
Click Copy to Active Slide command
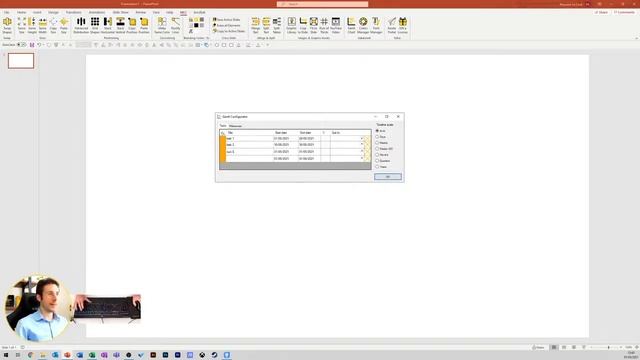229,31
